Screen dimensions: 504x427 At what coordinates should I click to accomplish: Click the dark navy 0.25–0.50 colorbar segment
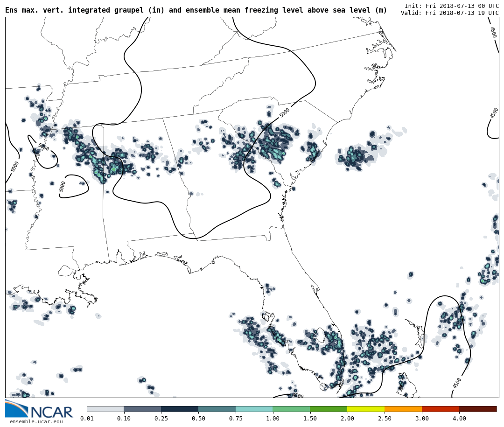point(180,409)
